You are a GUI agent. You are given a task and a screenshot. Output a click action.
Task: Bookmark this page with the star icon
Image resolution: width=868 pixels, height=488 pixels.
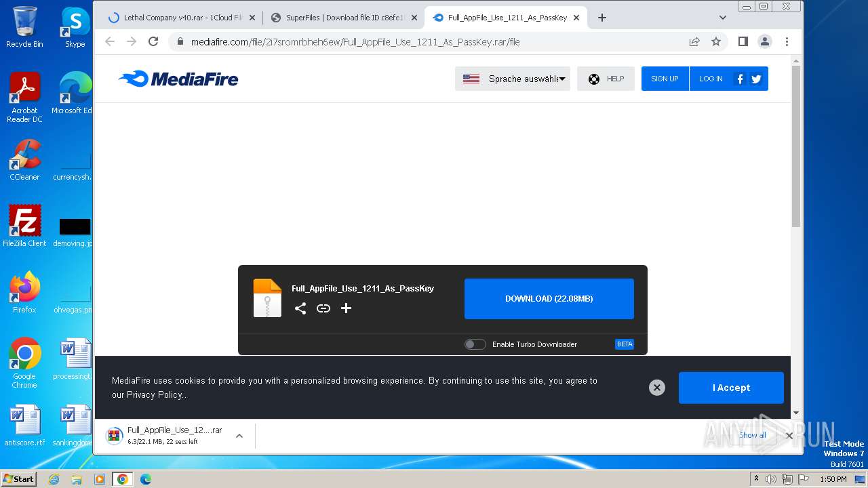coord(716,41)
